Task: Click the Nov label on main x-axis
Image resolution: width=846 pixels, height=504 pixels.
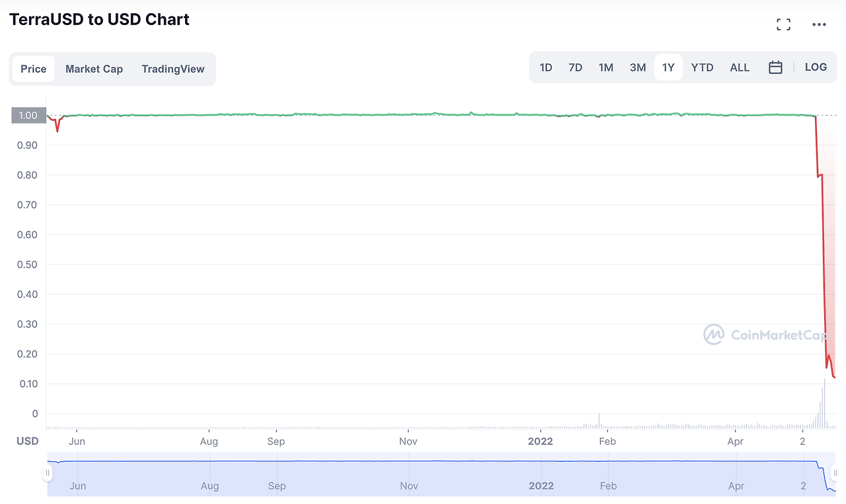Action: pos(408,441)
